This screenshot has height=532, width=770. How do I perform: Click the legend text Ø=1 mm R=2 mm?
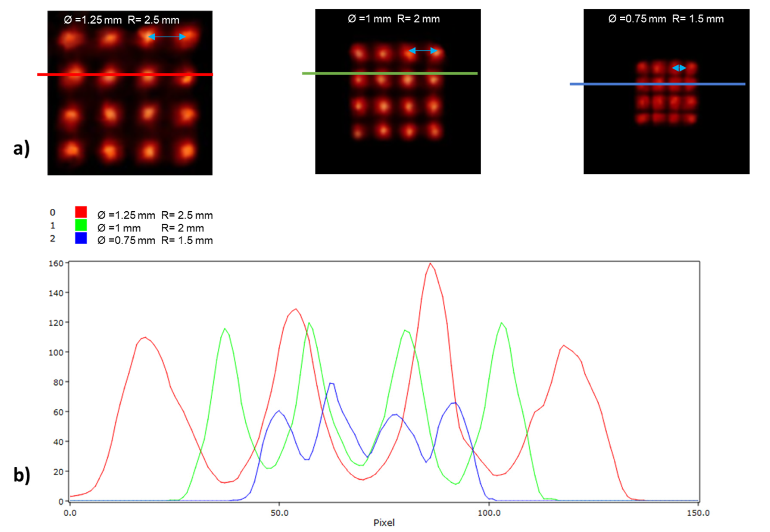(150, 228)
